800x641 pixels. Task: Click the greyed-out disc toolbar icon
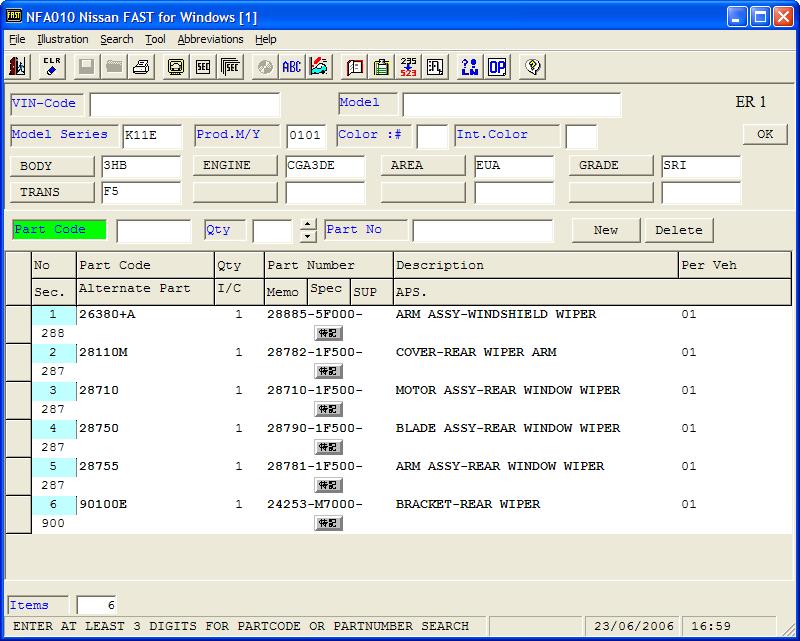pos(265,67)
